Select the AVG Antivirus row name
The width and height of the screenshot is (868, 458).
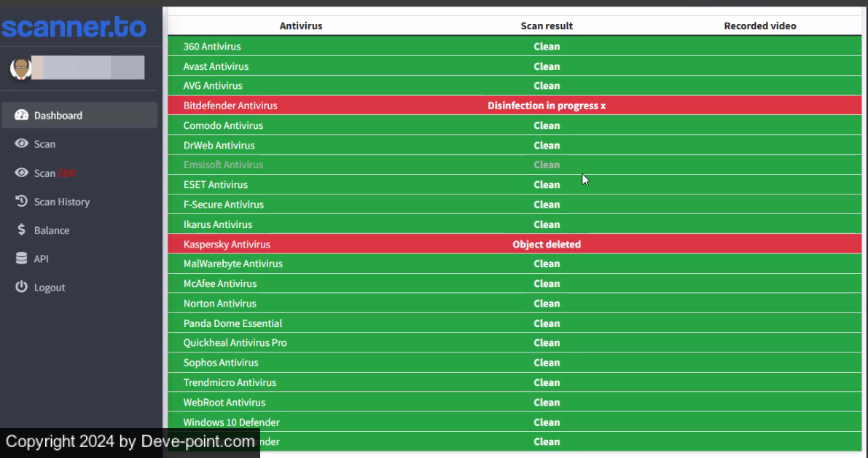[213, 86]
